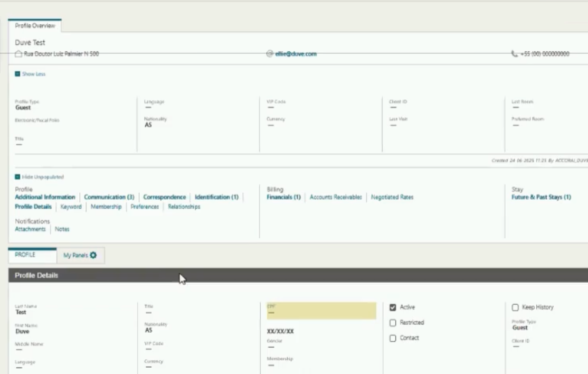Switch to the PROFILE tab
588x374 pixels.
(x=32, y=255)
